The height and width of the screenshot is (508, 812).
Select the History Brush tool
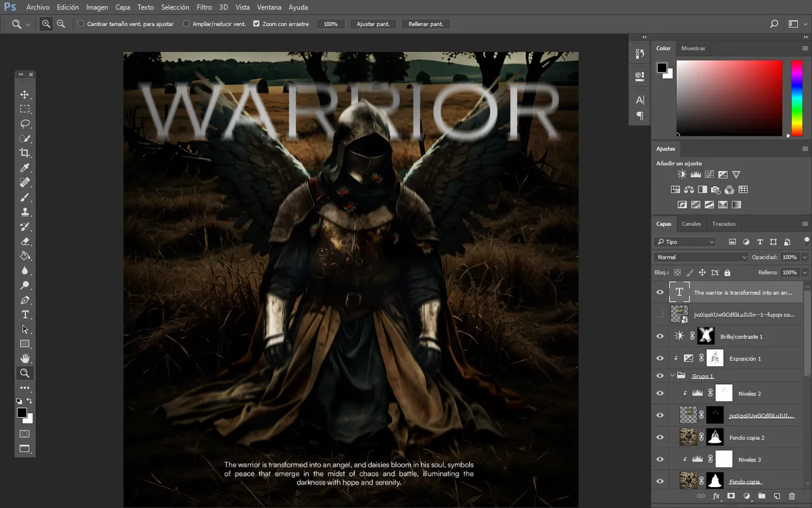pos(25,227)
